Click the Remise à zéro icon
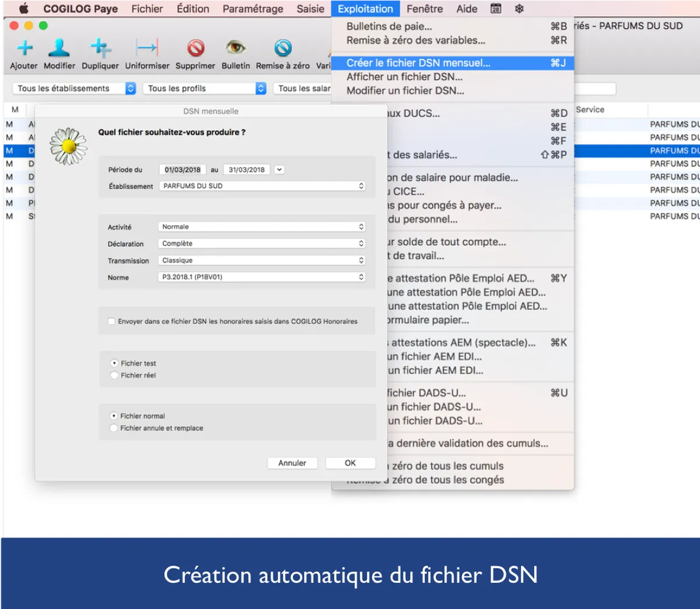 click(283, 48)
